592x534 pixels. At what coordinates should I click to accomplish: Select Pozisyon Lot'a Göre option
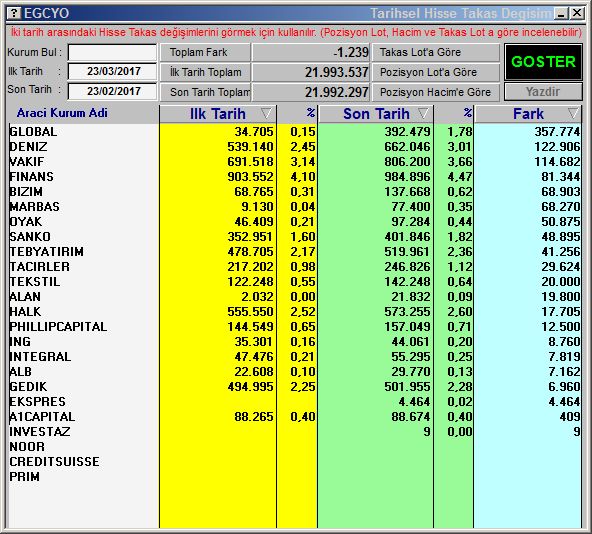436,72
